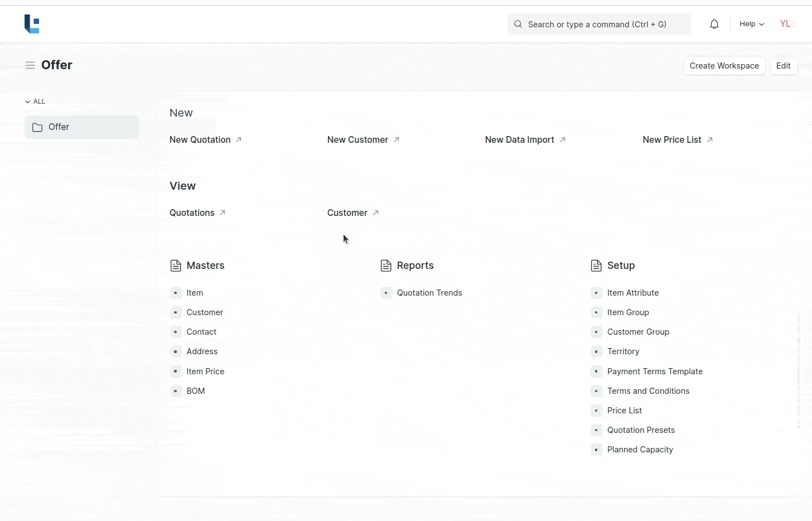
Task: Open New Customer shortcut
Action: [357, 139]
